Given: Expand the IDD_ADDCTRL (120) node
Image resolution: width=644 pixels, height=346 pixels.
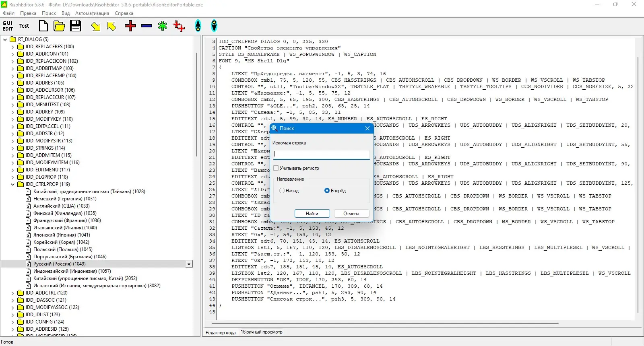Looking at the screenshot, I should [x=12, y=293].
